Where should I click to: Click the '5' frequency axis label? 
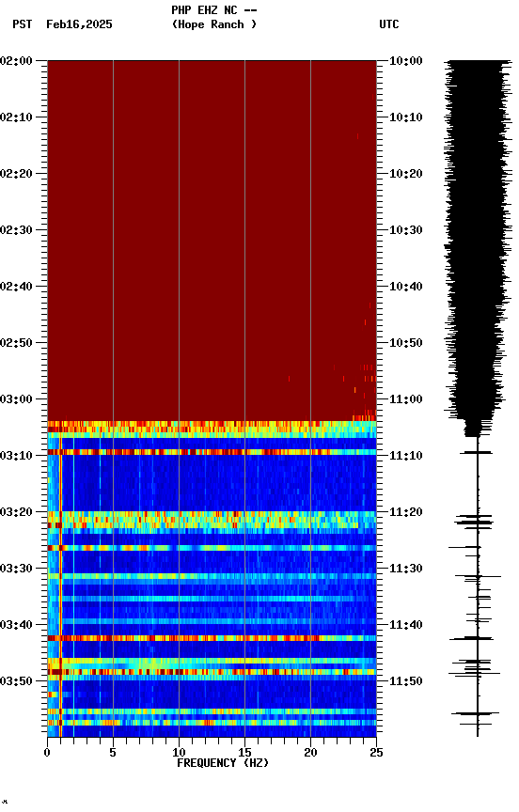tap(113, 753)
